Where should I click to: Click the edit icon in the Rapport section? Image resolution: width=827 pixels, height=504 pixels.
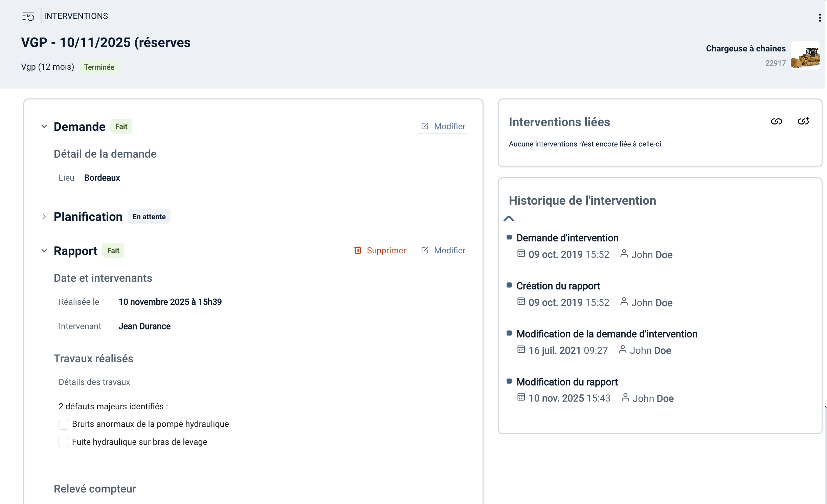pos(425,250)
